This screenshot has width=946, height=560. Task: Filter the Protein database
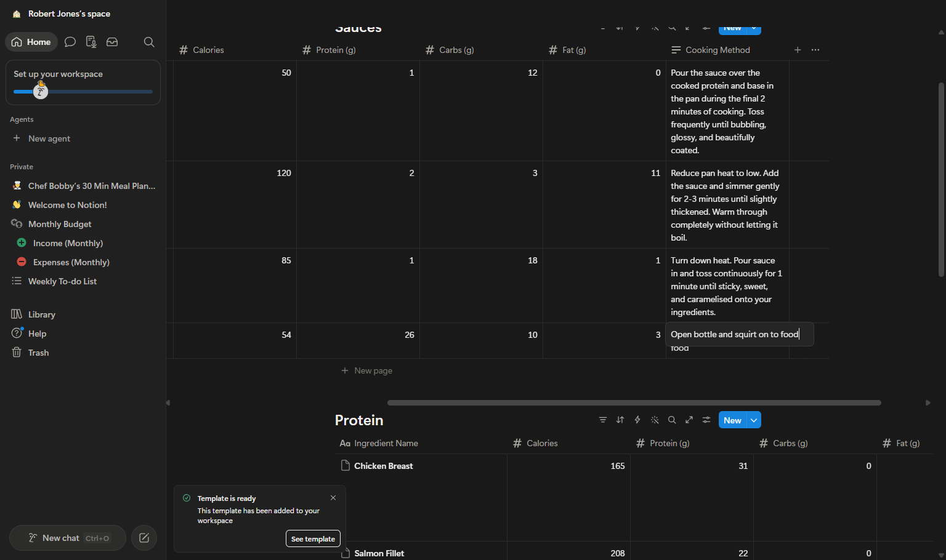(603, 420)
